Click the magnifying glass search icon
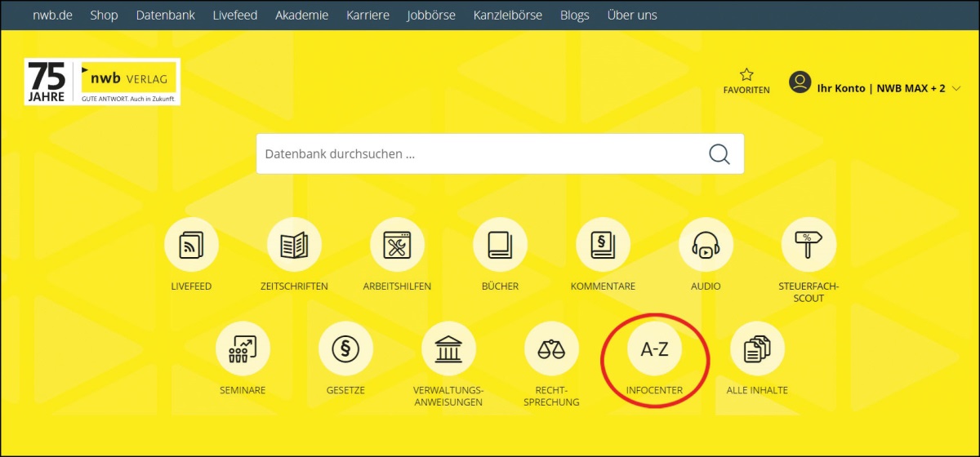 pos(719,154)
